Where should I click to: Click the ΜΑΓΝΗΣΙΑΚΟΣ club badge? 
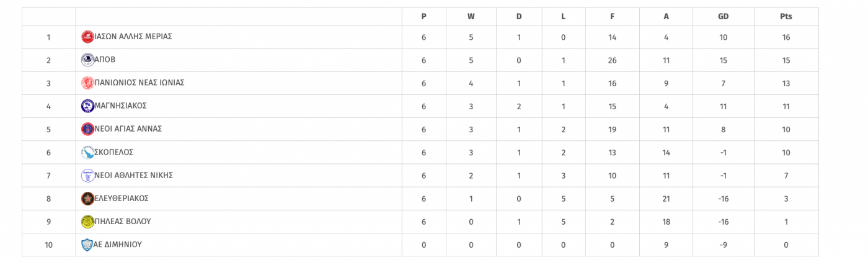click(x=87, y=106)
